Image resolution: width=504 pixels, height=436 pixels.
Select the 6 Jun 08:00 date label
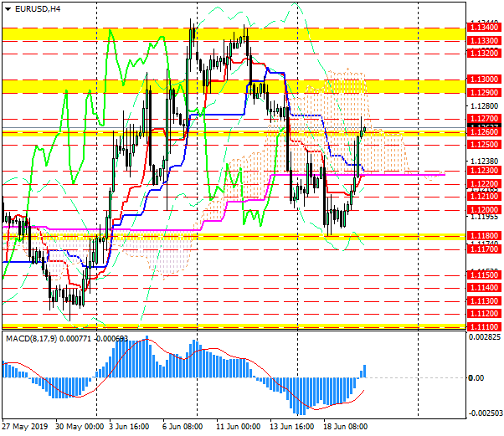click(180, 426)
